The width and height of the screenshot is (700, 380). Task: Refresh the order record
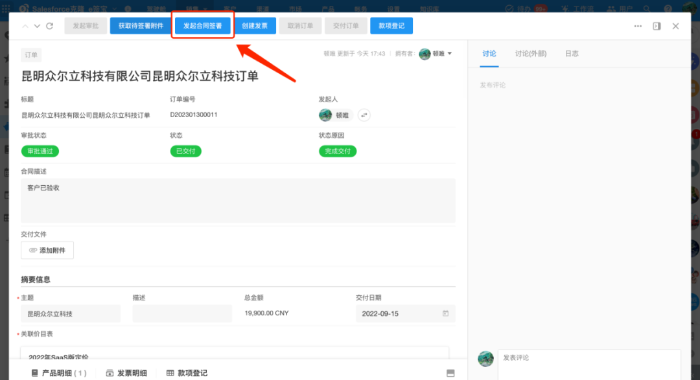(50, 26)
